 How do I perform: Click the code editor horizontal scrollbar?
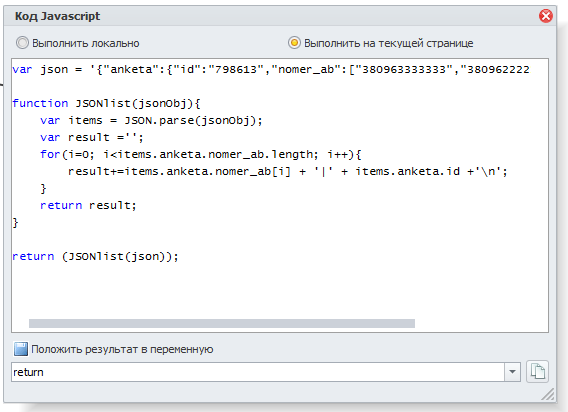coord(222,323)
